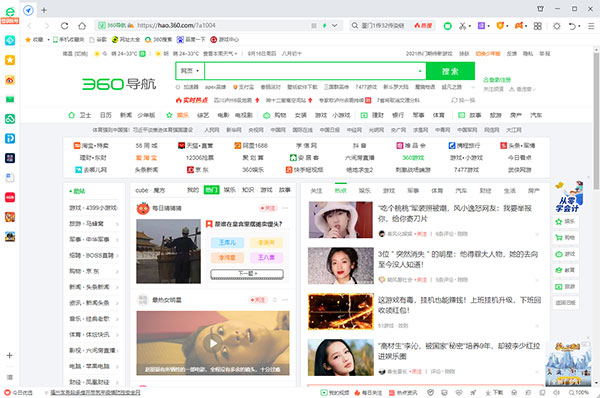The height and width of the screenshot is (398, 600).
Task: Click the shield icon in status bar
Action: pyautogui.click(x=430, y=392)
